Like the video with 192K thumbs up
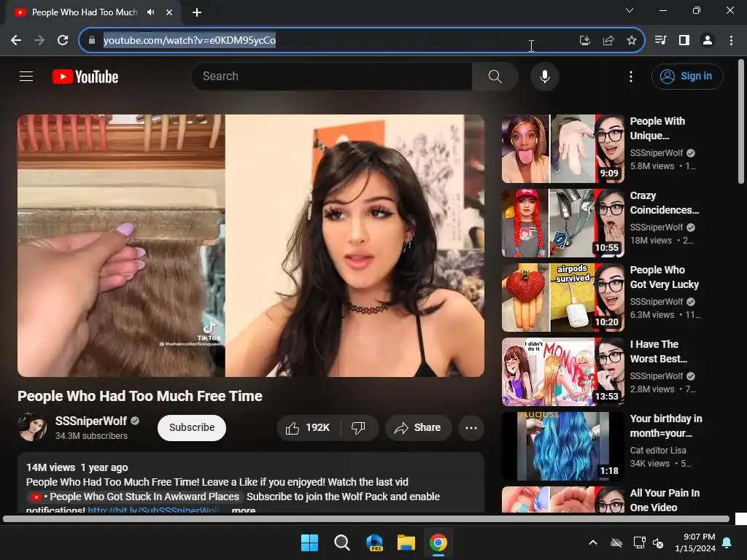 click(x=309, y=427)
